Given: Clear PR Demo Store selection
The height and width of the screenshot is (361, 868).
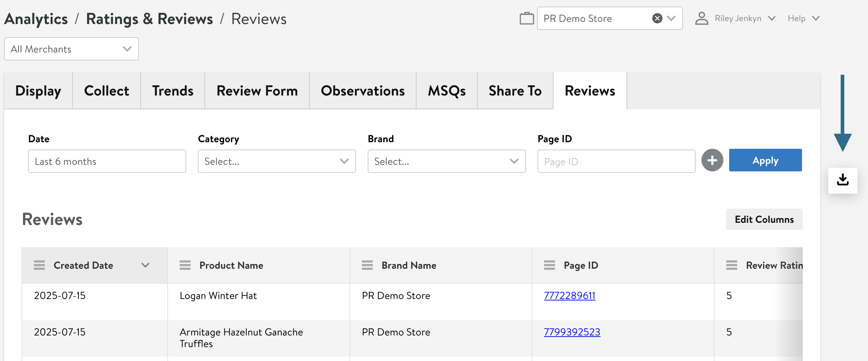Looking at the screenshot, I should click(657, 18).
